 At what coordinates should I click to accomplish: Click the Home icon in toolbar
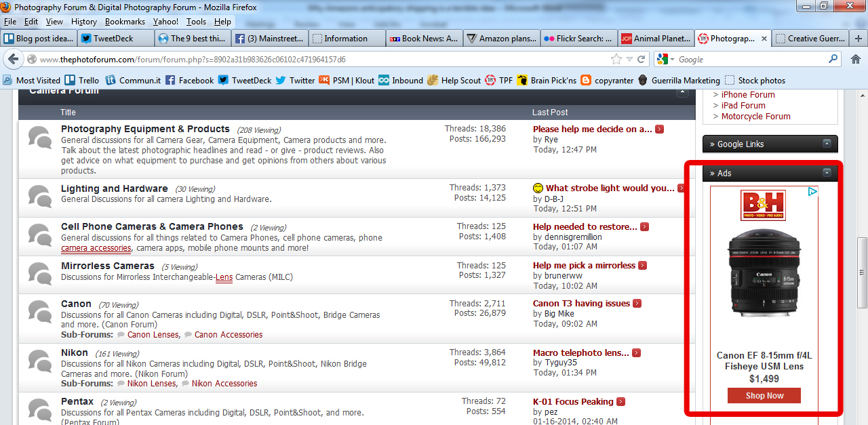[x=855, y=60]
